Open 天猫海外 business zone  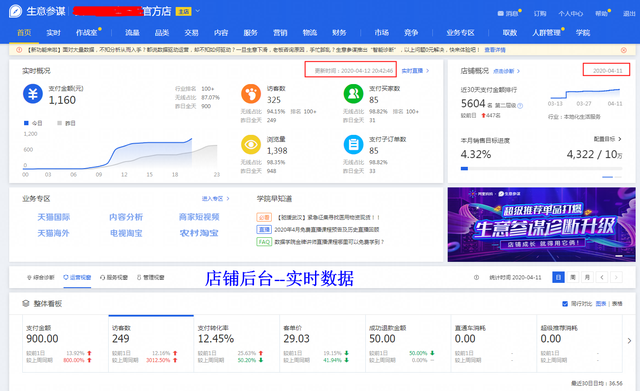point(53,233)
